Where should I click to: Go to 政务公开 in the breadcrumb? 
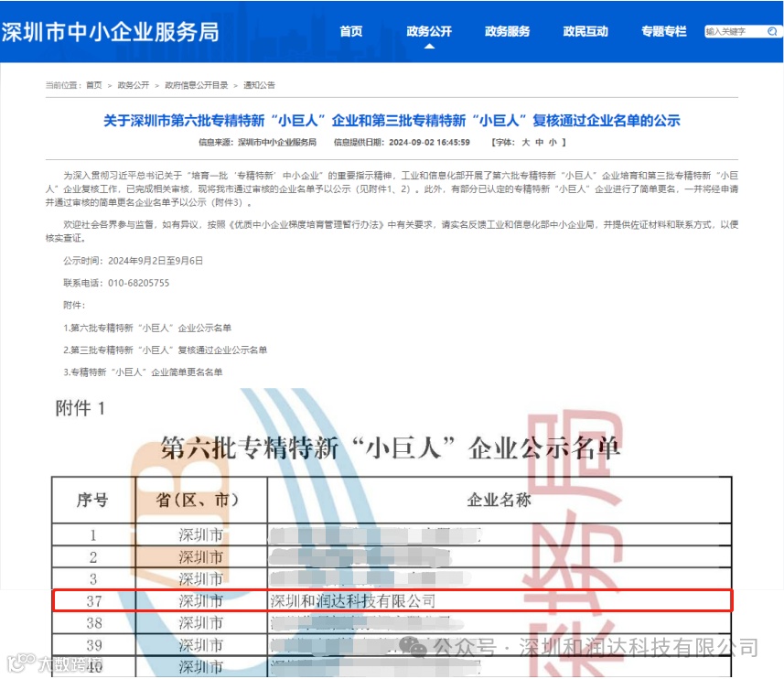134,85
